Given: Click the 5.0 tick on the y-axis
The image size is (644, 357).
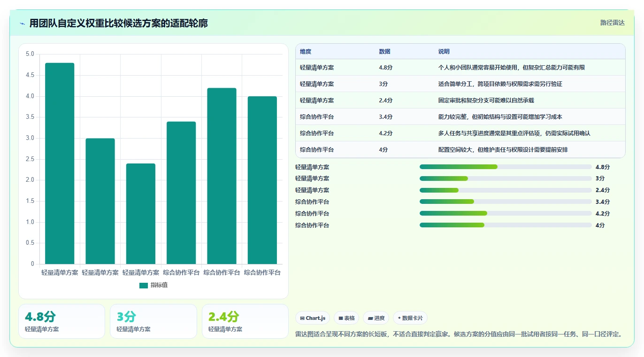Looking at the screenshot, I should tap(30, 54).
